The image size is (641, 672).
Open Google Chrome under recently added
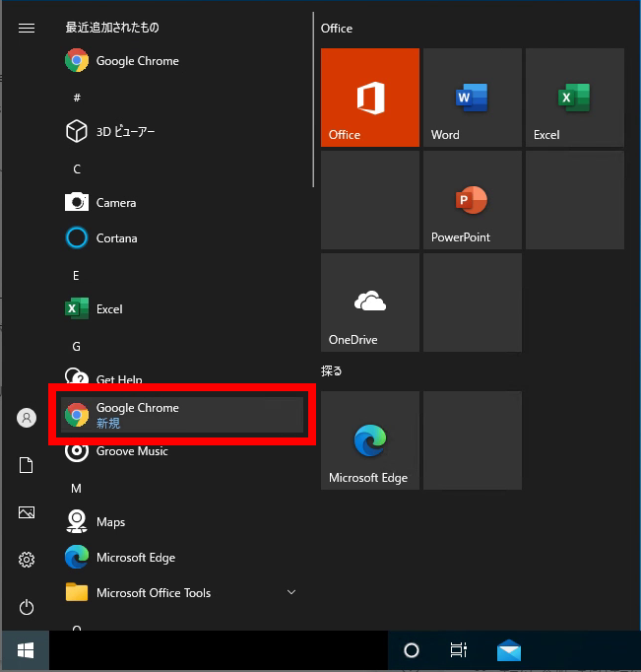[182, 61]
